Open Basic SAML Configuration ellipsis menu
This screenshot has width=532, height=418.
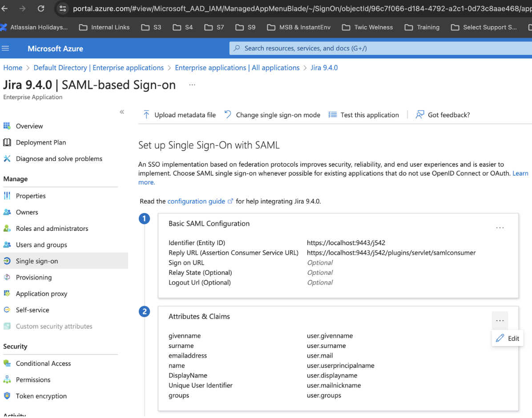tap(500, 228)
